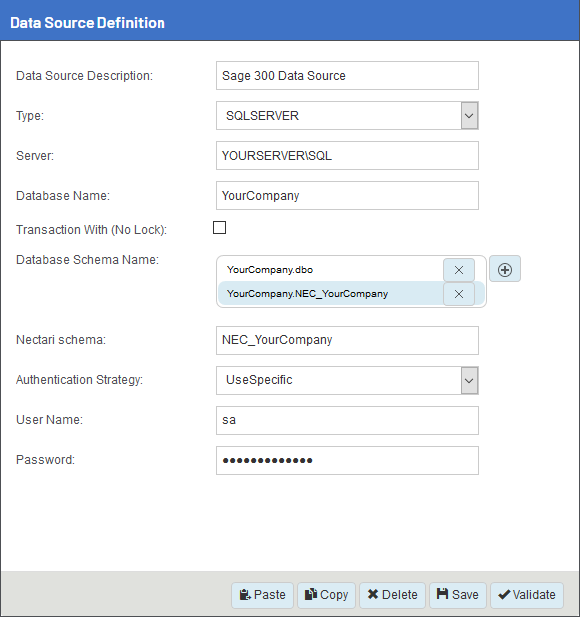This screenshot has width=580, height=617.
Task: Click the Delete cross icon
Action: point(373,594)
